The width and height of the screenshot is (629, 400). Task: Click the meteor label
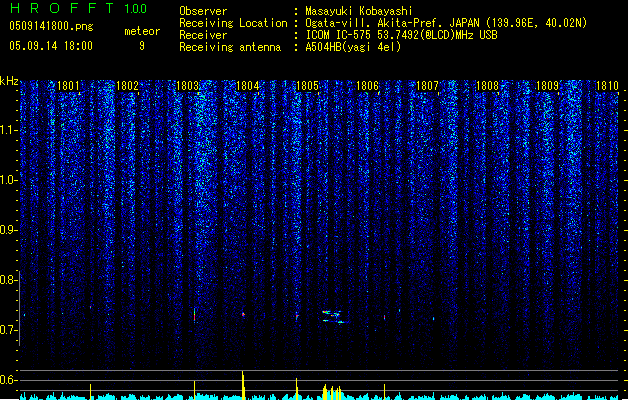(x=142, y=31)
